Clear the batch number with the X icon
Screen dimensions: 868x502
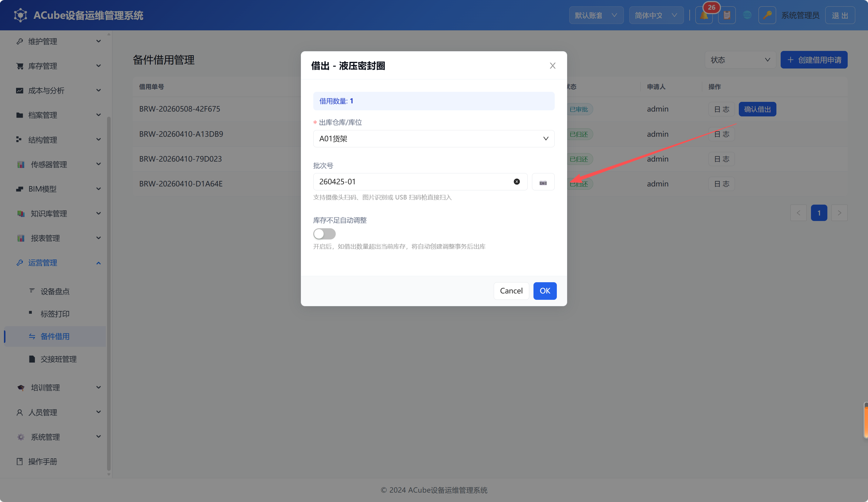point(517,182)
